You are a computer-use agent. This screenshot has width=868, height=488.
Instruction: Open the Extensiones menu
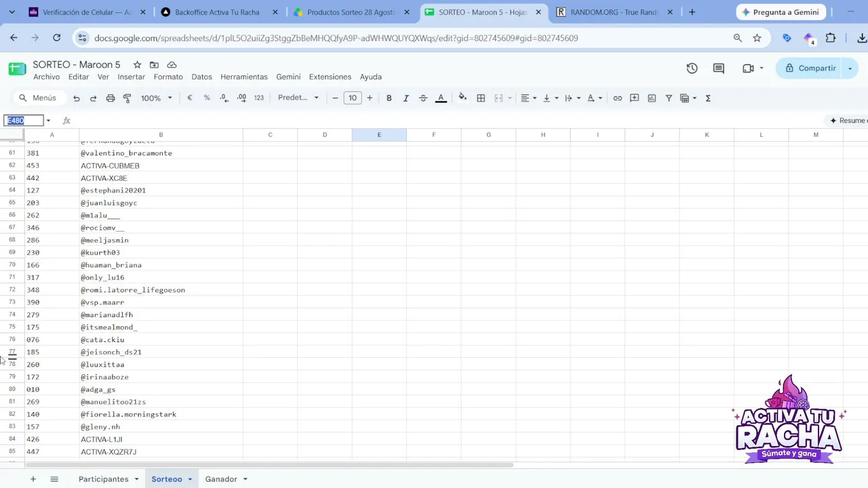(x=330, y=77)
